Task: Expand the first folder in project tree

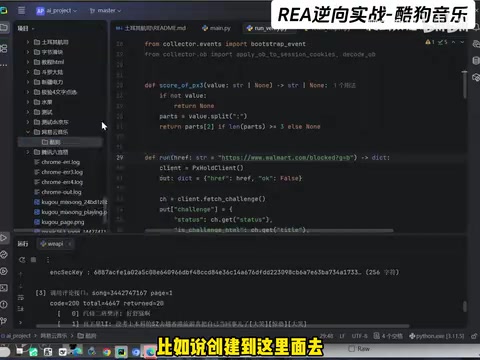Action: click(x=28, y=42)
